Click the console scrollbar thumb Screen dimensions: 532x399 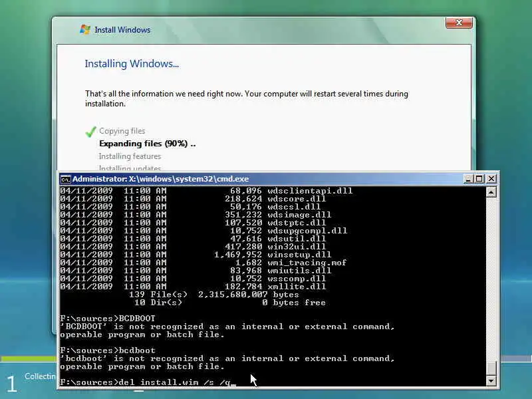coord(491,368)
